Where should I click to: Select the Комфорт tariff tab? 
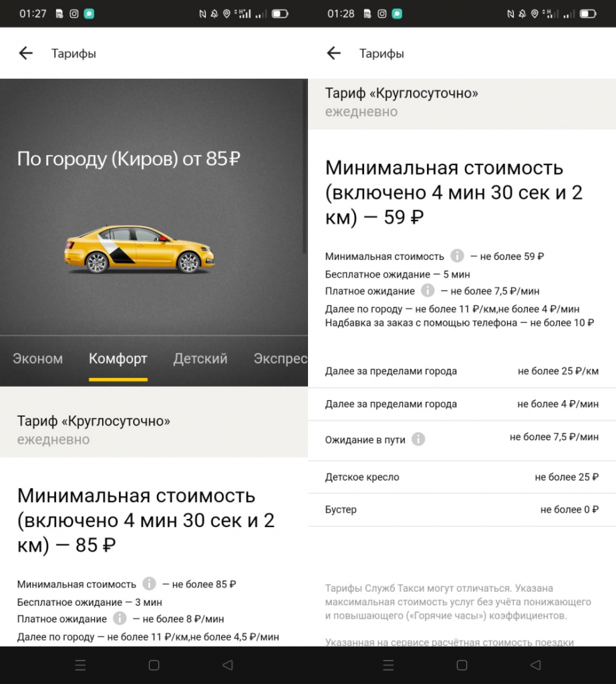coord(118,359)
